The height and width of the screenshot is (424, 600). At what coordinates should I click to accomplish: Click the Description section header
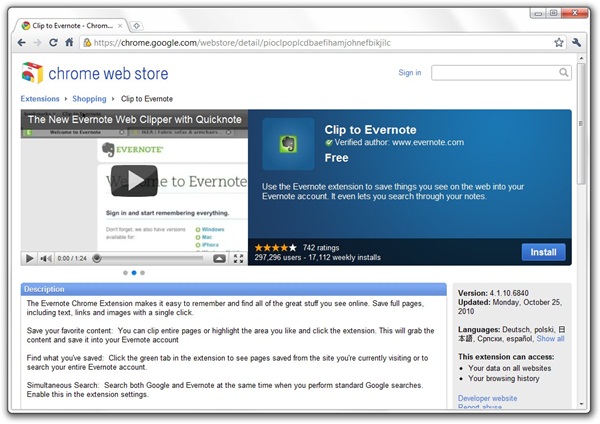(234, 289)
